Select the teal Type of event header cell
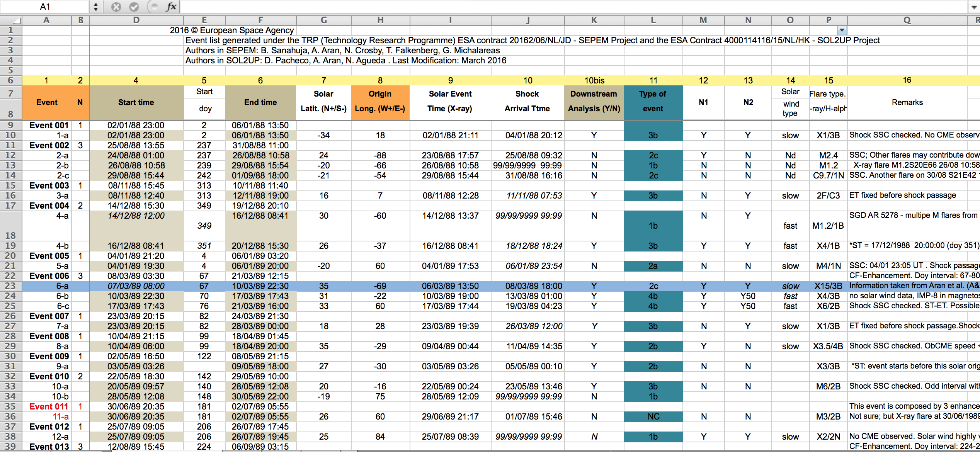Viewport: 980px width, 452px height. tap(653, 102)
